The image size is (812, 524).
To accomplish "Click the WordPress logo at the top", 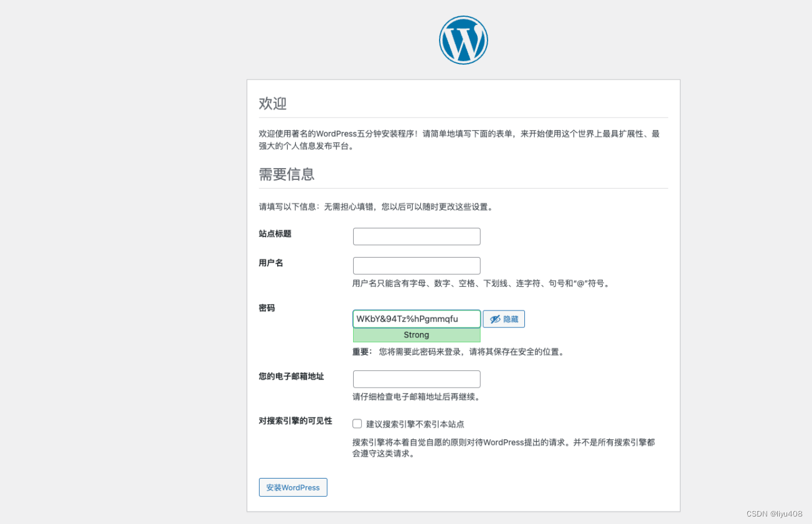I will [463, 39].
